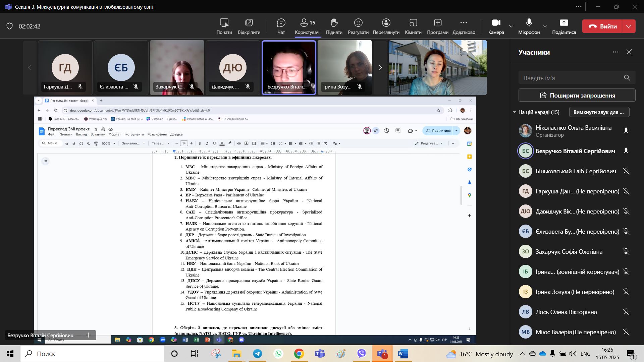
Task: Open Відкріпити pop-out button
Action: [x=249, y=26]
